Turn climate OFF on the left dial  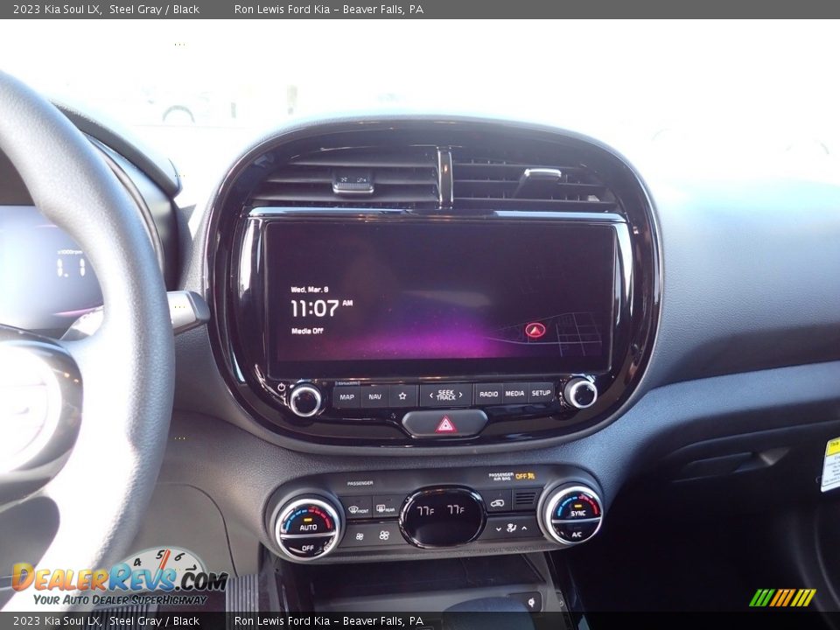308,548
